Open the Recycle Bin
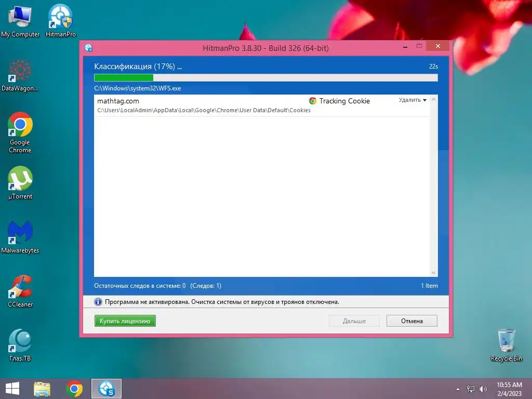 (x=506, y=345)
